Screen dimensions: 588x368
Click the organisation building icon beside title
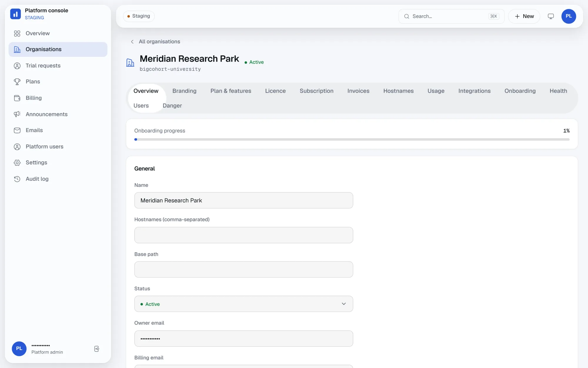[x=130, y=62]
